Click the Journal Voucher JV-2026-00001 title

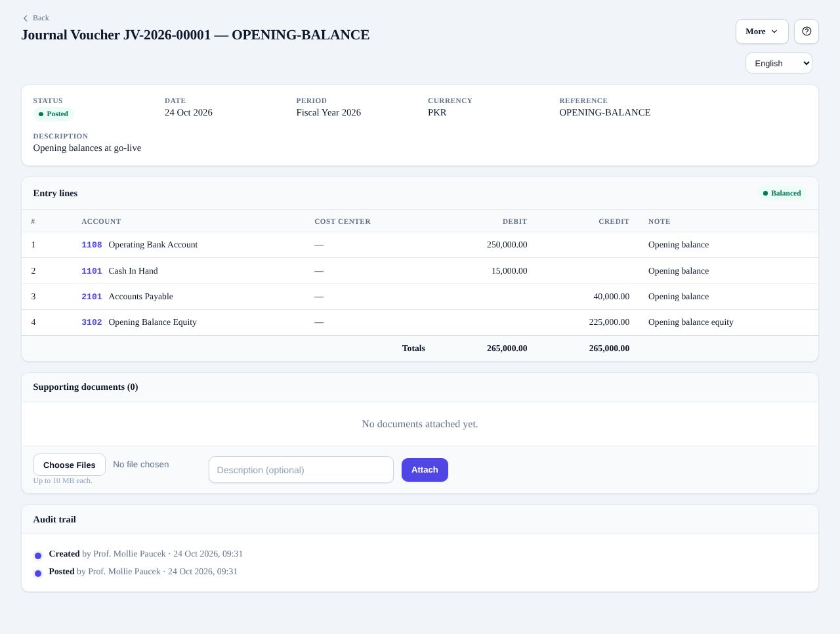coord(196,35)
